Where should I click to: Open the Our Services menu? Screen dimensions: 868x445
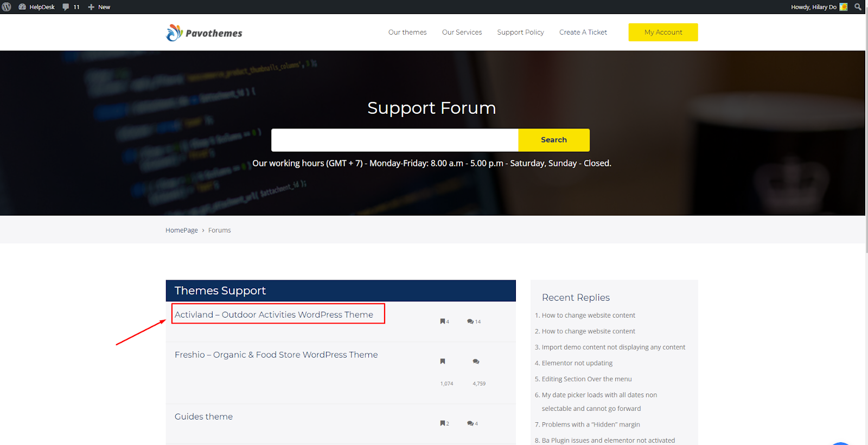pos(462,33)
